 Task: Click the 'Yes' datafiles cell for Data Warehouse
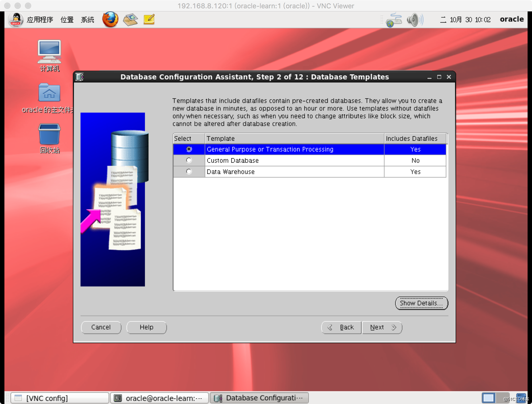(x=415, y=172)
